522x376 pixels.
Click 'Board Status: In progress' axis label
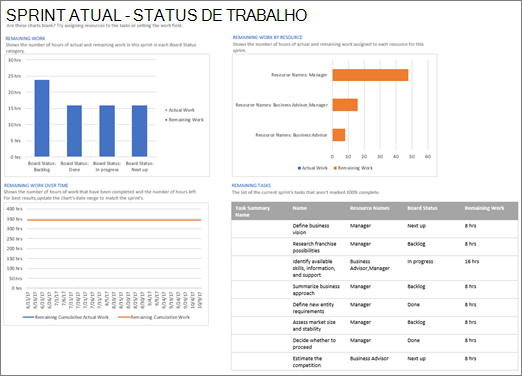(x=107, y=166)
